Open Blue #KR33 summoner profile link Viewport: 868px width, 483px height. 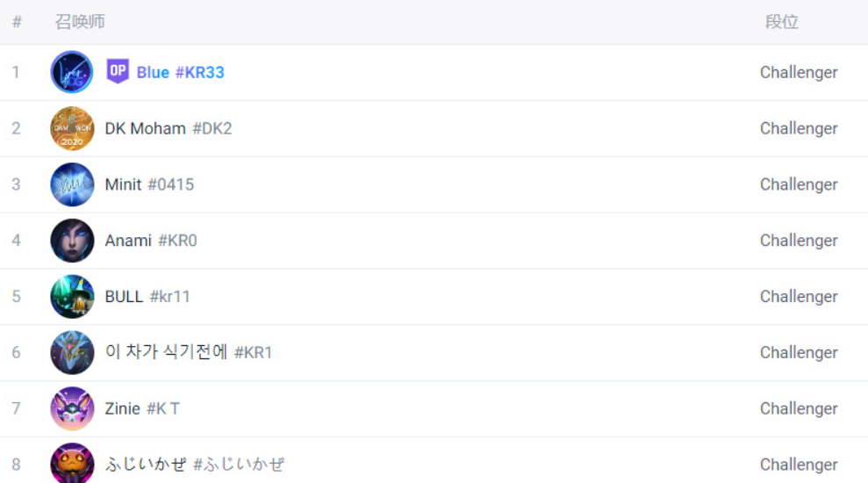[181, 72]
